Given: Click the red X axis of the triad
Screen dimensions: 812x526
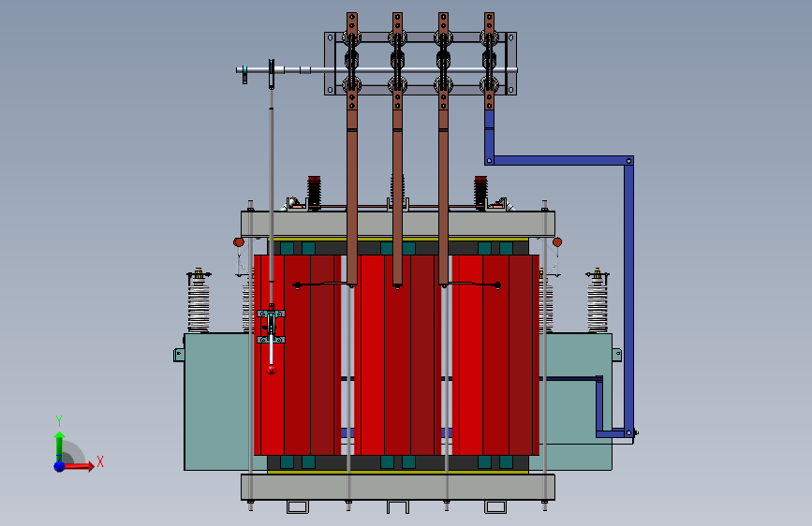Looking at the screenshot, I should pos(79,466).
